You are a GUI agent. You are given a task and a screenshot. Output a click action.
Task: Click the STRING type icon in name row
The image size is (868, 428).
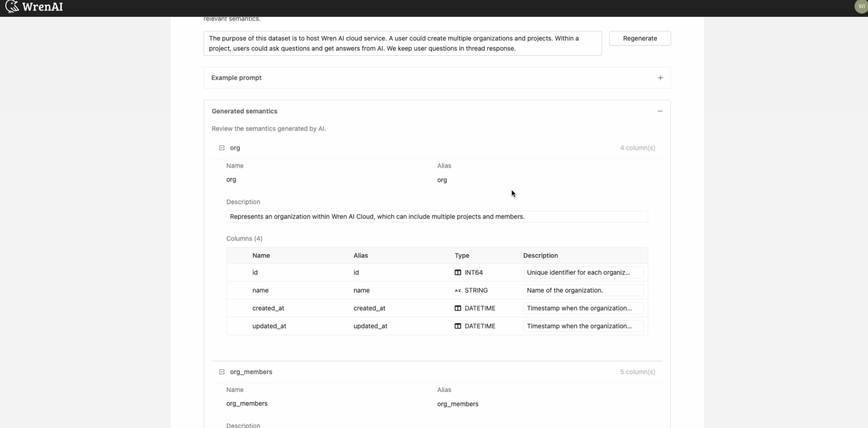point(458,291)
